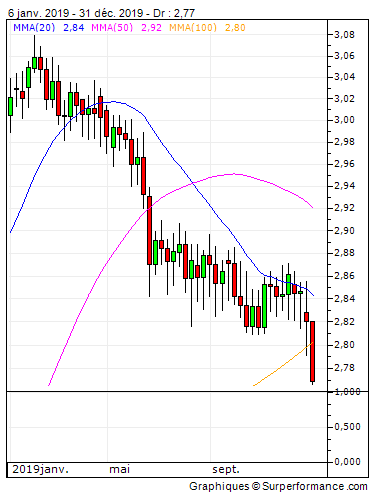Click the 2,88 price axis label
375x495 pixels.
(344, 253)
